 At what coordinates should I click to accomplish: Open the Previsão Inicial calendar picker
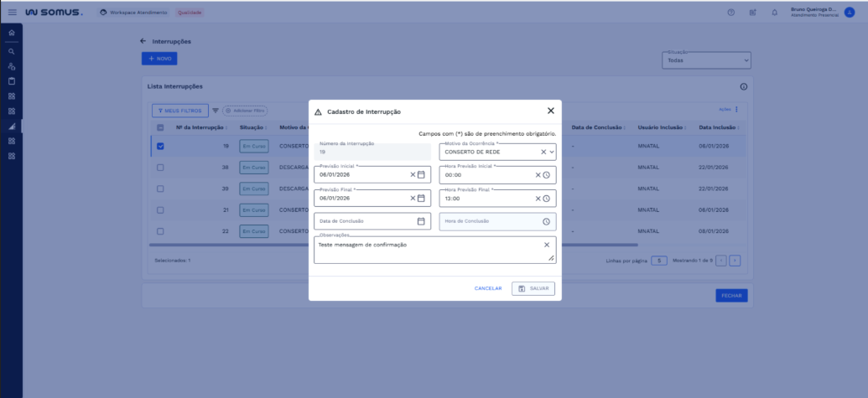point(421,175)
